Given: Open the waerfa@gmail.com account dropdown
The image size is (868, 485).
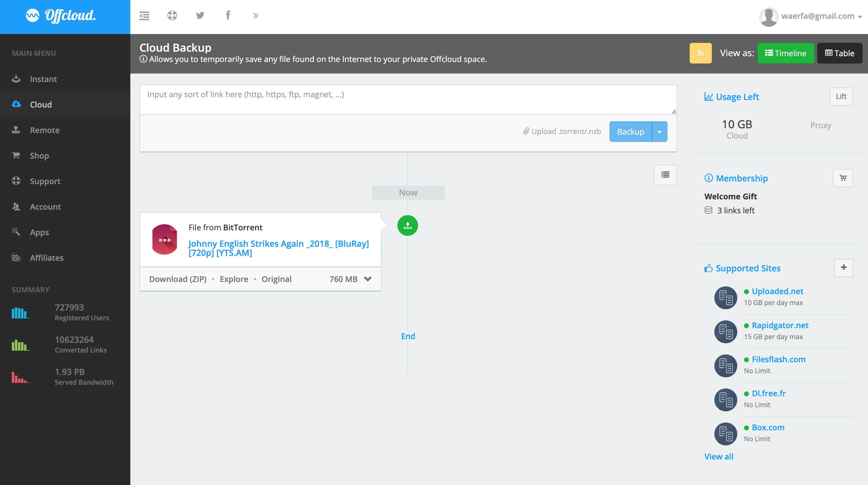Looking at the screenshot, I should pyautogui.click(x=822, y=16).
